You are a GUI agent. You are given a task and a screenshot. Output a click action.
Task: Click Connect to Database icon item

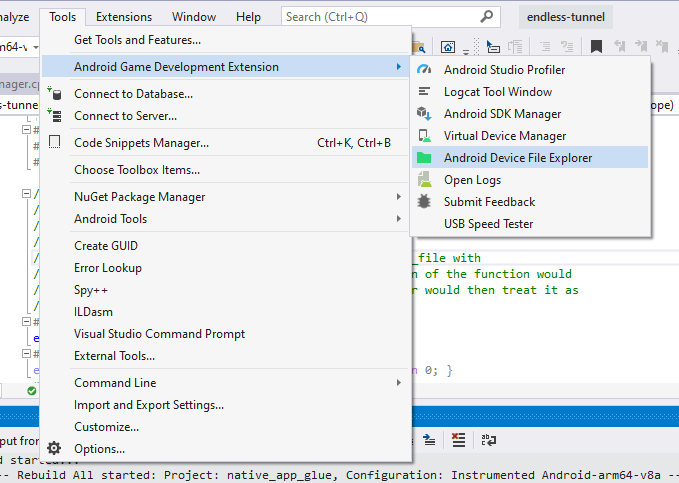[x=133, y=94]
